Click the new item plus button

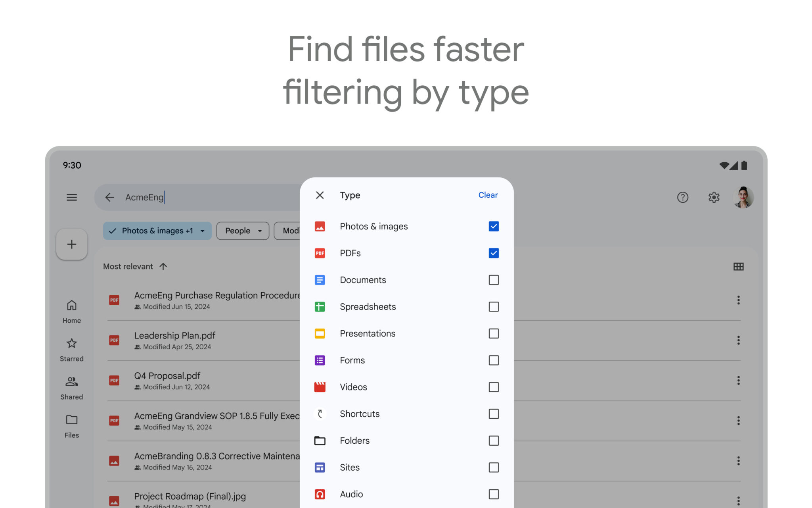tap(71, 244)
